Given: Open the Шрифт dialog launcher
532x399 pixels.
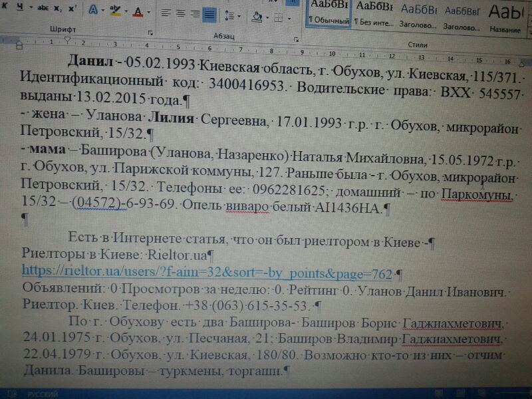Looking at the screenshot, I should click(x=151, y=31).
